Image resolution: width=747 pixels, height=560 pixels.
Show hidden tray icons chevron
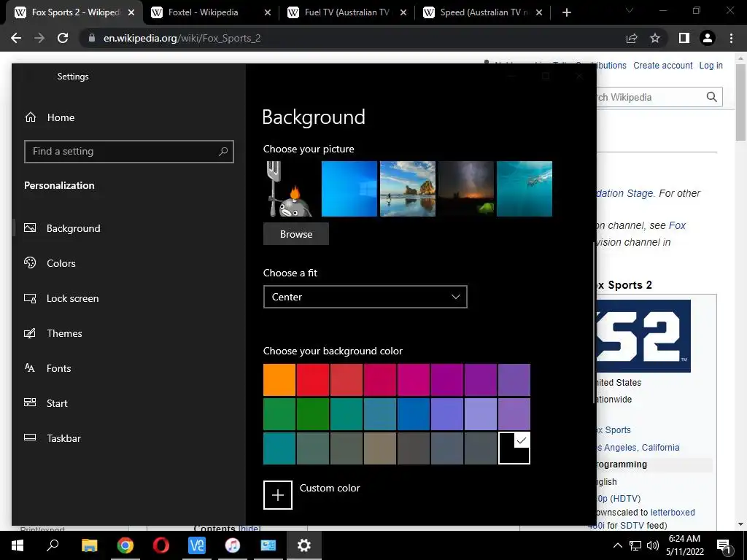pos(617,545)
